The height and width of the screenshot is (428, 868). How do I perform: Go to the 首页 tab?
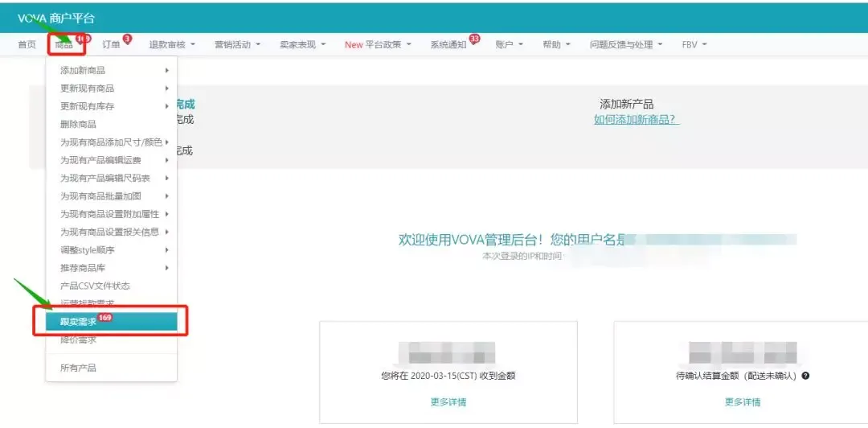click(27, 45)
